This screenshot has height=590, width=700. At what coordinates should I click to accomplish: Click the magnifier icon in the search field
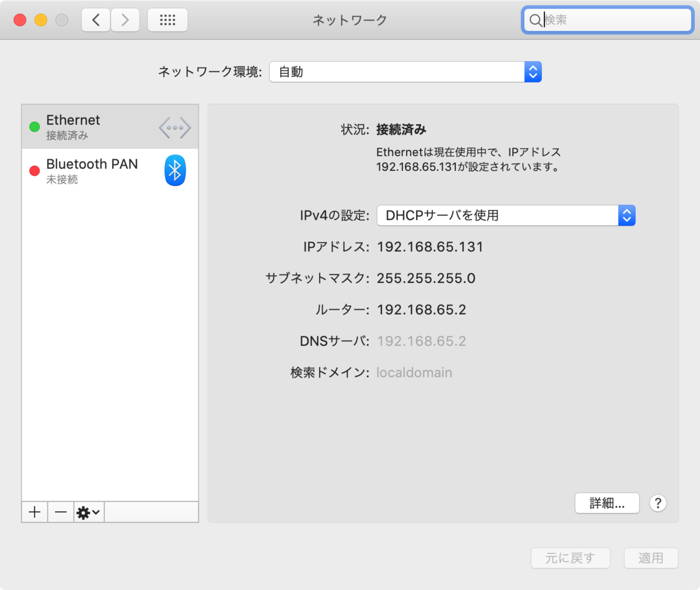click(x=535, y=20)
